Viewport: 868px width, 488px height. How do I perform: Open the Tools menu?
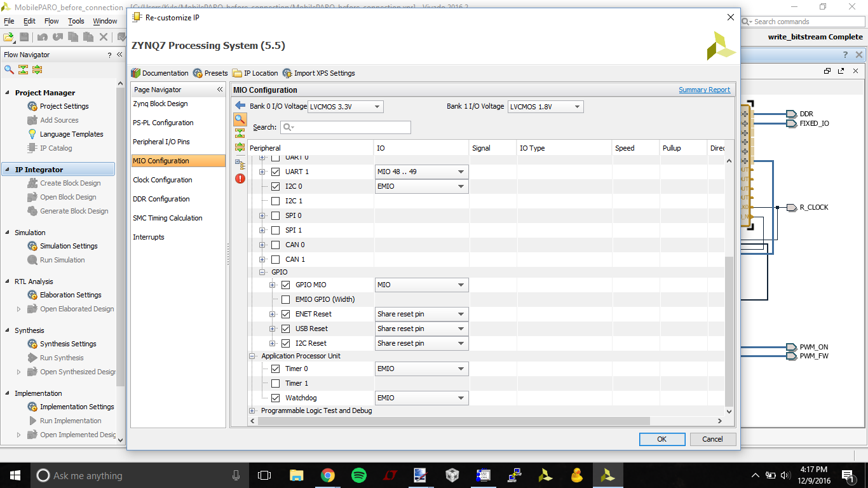pyautogui.click(x=76, y=21)
